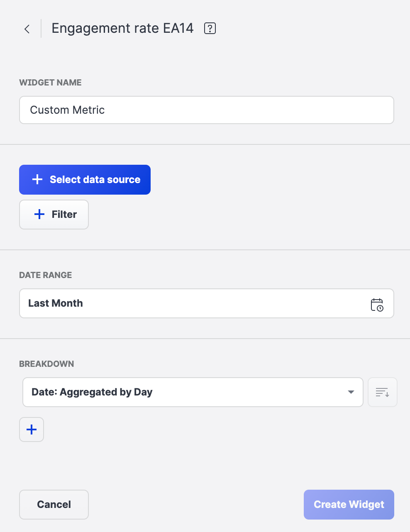Screen dimensions: 410x532
Task: Click the sort order icon beside the breakdown
Action: pyautogui.click(x=382, y=392)
